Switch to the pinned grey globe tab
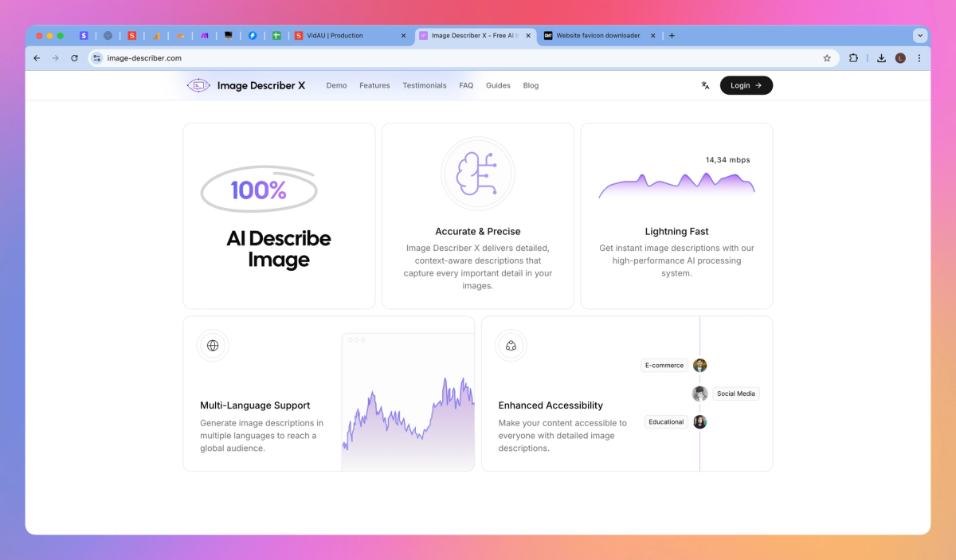The image size is (956, 560). click(x=108, y=35)
